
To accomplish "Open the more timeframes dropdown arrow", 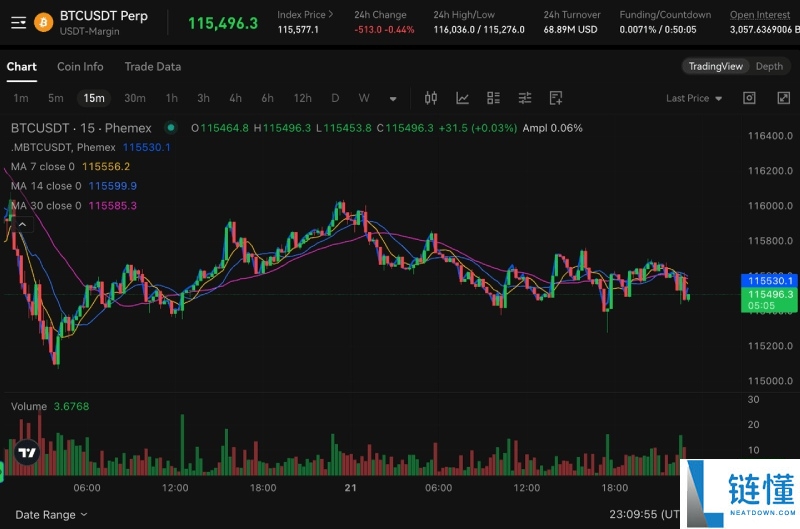I will [x=393, y=98].
